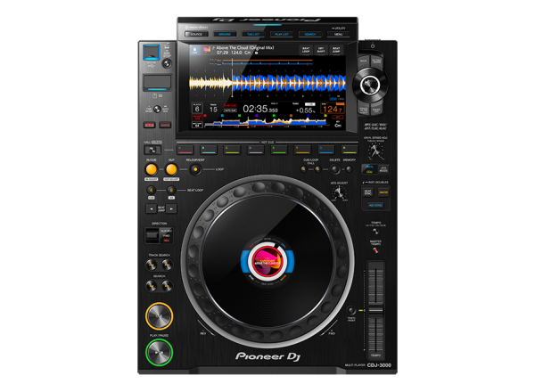Trigger blue Hot Cue G pad
Viewport: 535px width, 392px height.
[x=326, y=150]
